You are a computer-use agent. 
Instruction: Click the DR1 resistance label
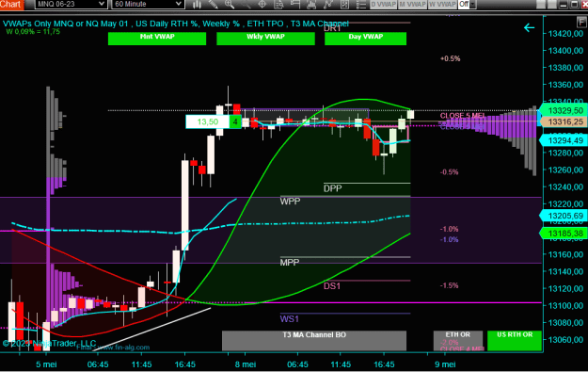[x=332, y=28]
